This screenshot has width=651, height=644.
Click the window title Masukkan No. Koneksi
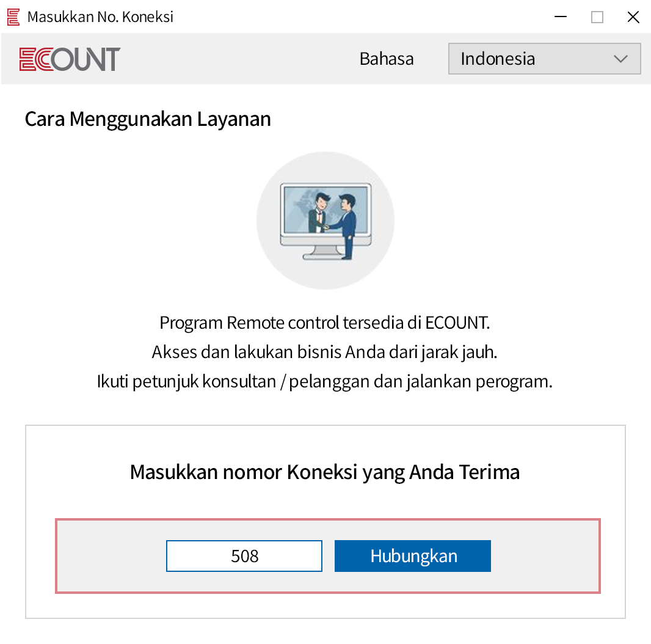point(100,16)
